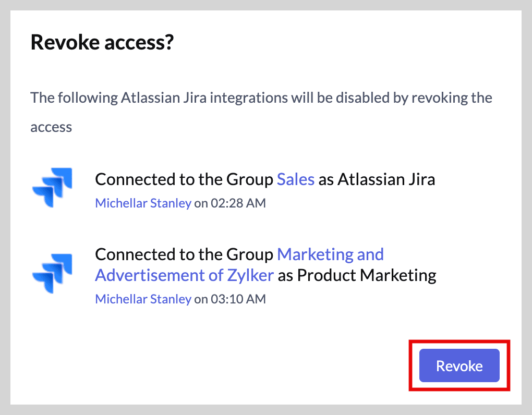Click the "Revoke access?" dialog heading
Viewport: 532px width, 415px height.
tap(102, 42)
